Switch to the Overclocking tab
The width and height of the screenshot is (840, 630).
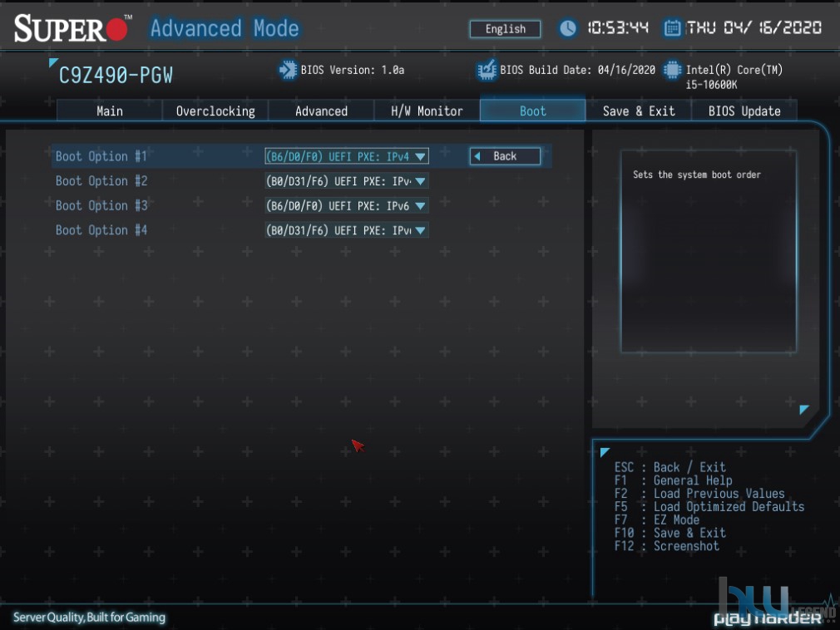(x=215, y=111)
